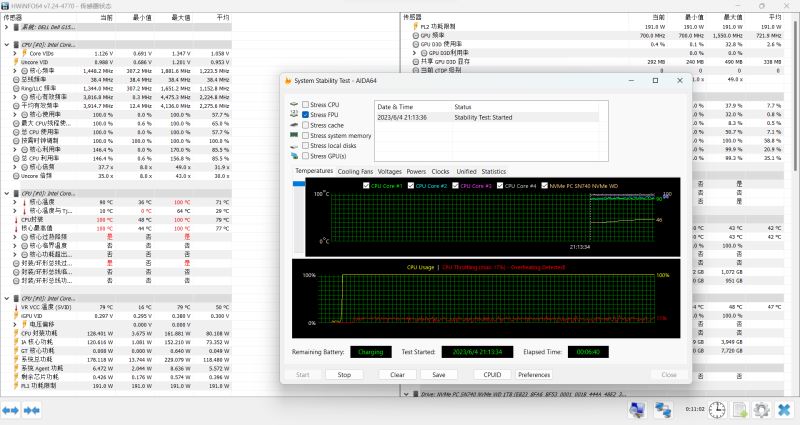800x425 pixels.
Task: Open the Clocks tab
Action: [x=440, y=171]
